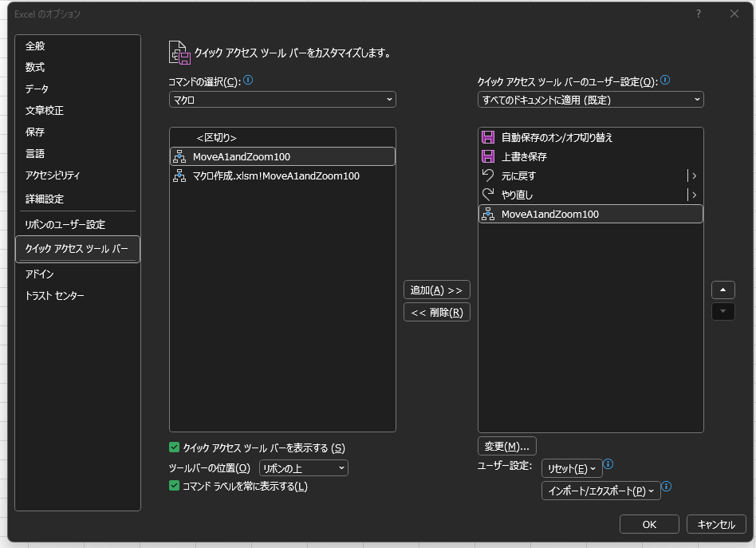Click the undo arrow icon for 元に戻す
The width and height of the screenshot is (756, 548).
click(488, 175)
